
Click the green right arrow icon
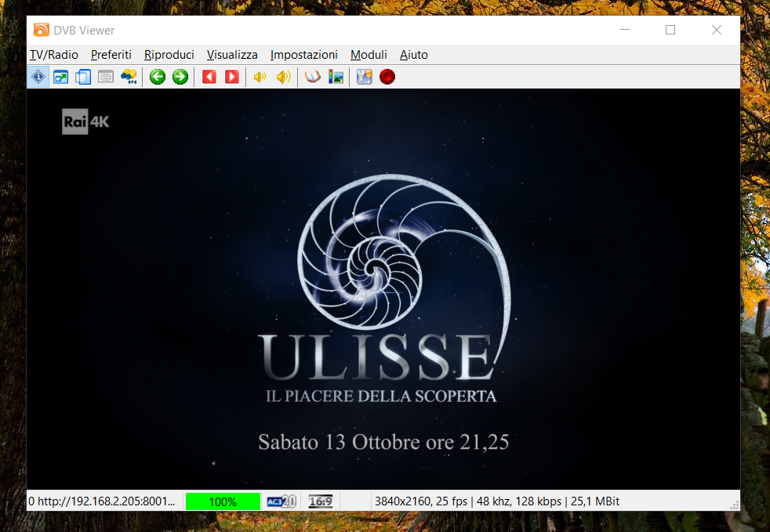180,77
